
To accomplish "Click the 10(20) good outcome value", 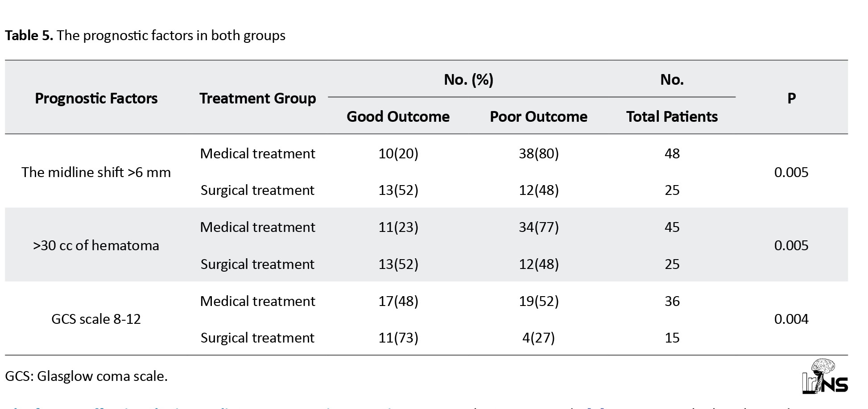I will [x=398, y=153].
